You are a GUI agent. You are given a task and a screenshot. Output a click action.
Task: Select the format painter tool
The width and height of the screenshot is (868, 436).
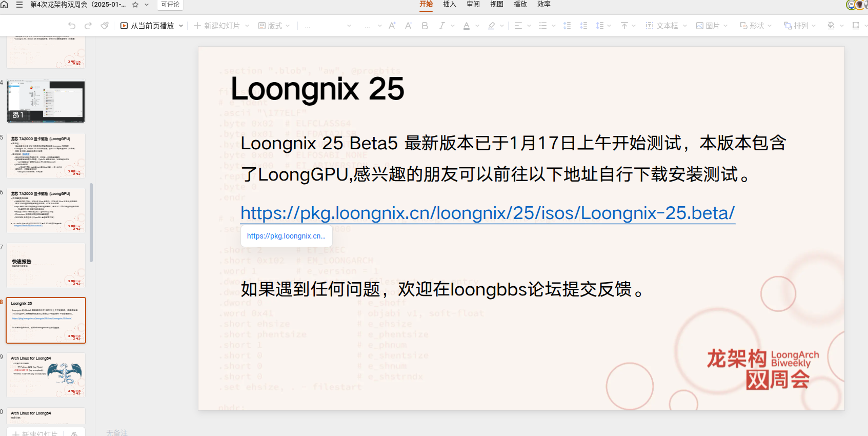click(x=105, y=26)
